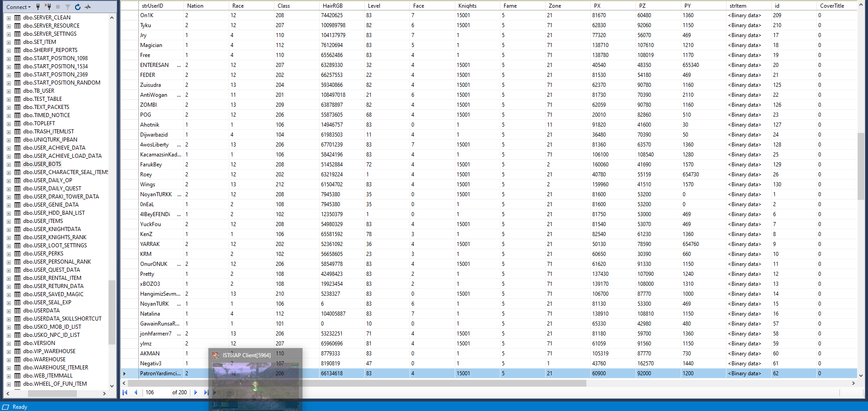Click the HairRGB cell '108497018'
The width and height of the screenshot is (868, 411).
pos(342,95)
